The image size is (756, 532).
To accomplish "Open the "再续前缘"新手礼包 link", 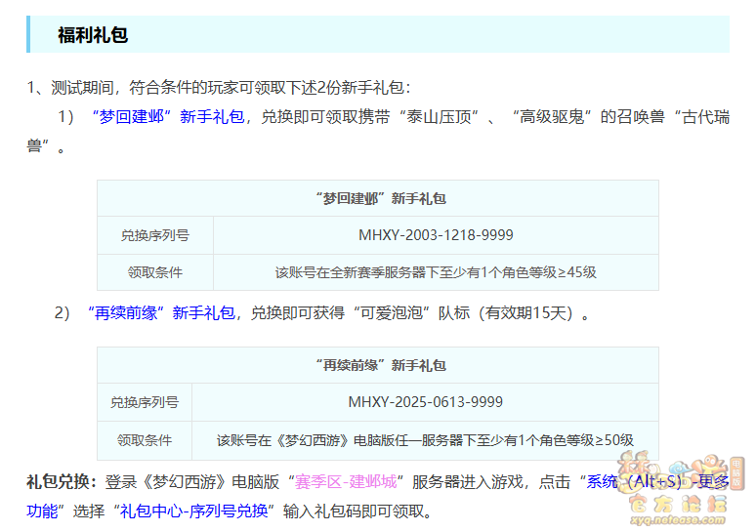I will [161, 312].
